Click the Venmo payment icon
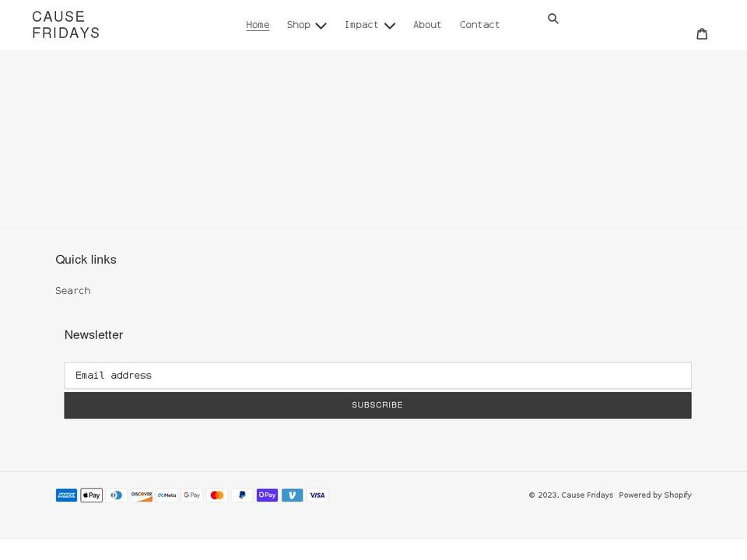Image resolution: width=747 pixels, height=560 pixels. pyautogui.click(x=292, y=495)
